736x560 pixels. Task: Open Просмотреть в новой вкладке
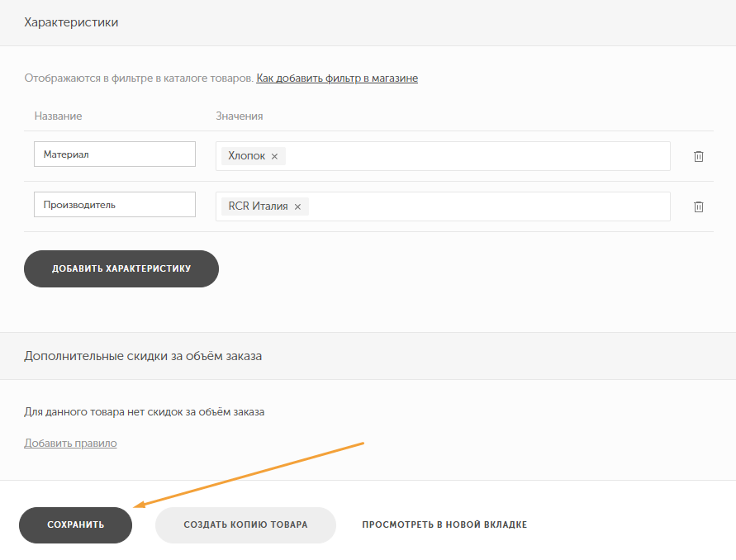(444, 524)
